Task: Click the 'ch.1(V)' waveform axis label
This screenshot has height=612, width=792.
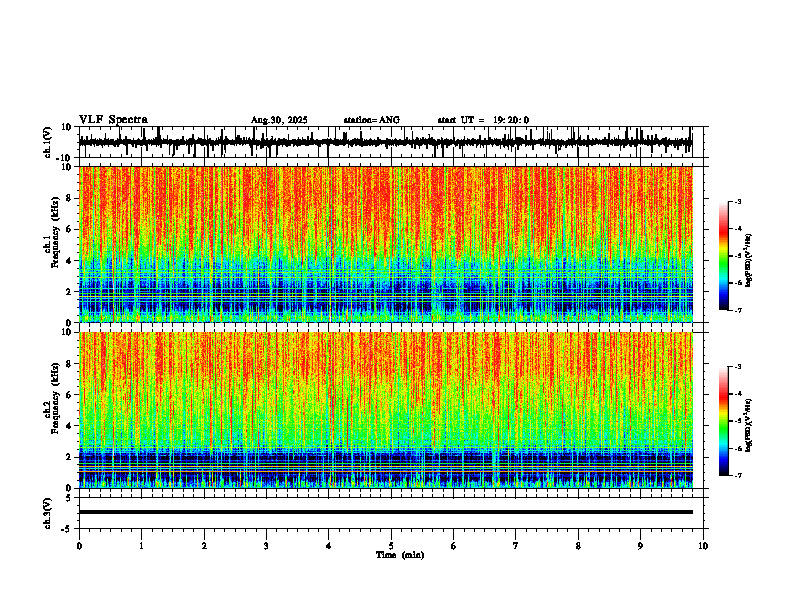Action: tap(48, 142)
